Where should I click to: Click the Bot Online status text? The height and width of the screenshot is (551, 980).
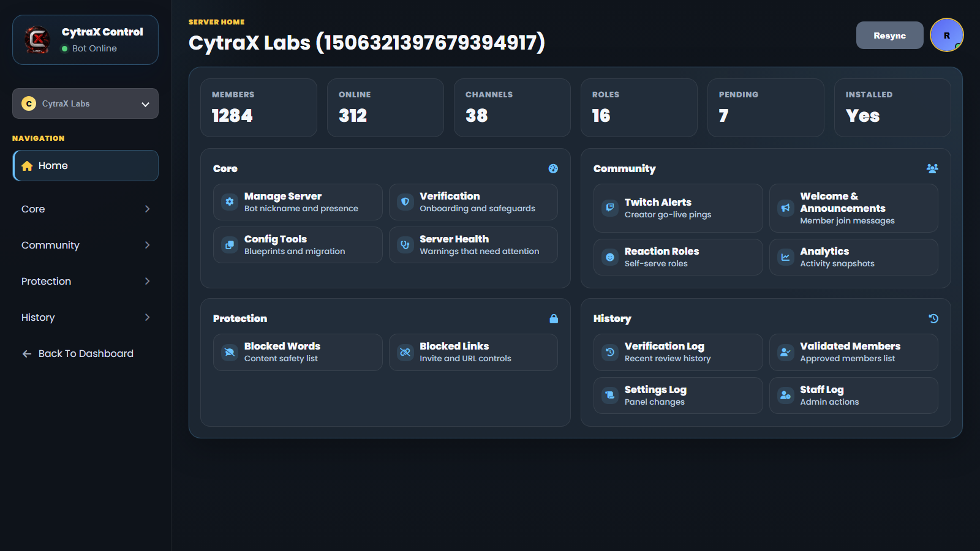click(x=94, y=48)
